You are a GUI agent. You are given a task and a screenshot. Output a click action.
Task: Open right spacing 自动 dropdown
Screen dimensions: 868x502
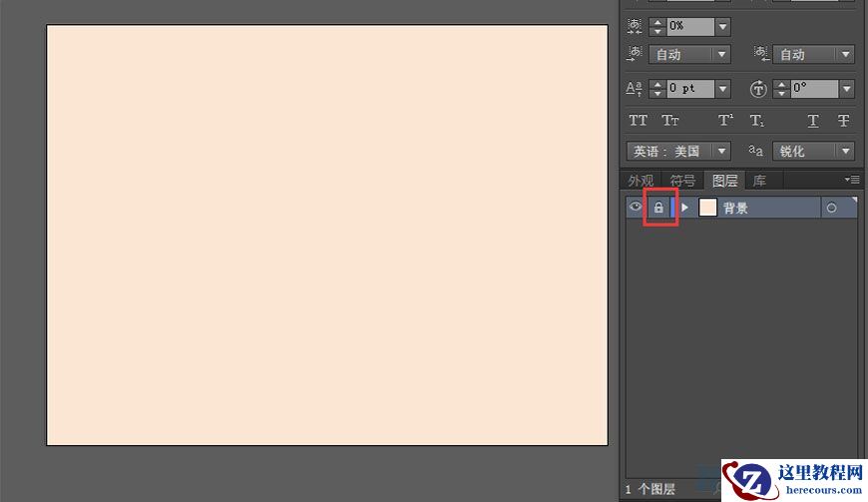tap(845, 54)
